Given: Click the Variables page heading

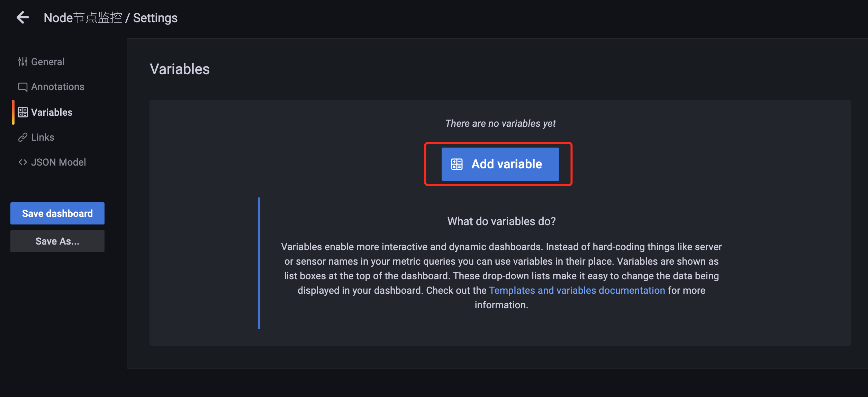Looking at the screenshot, I should [x=180, y=69].
